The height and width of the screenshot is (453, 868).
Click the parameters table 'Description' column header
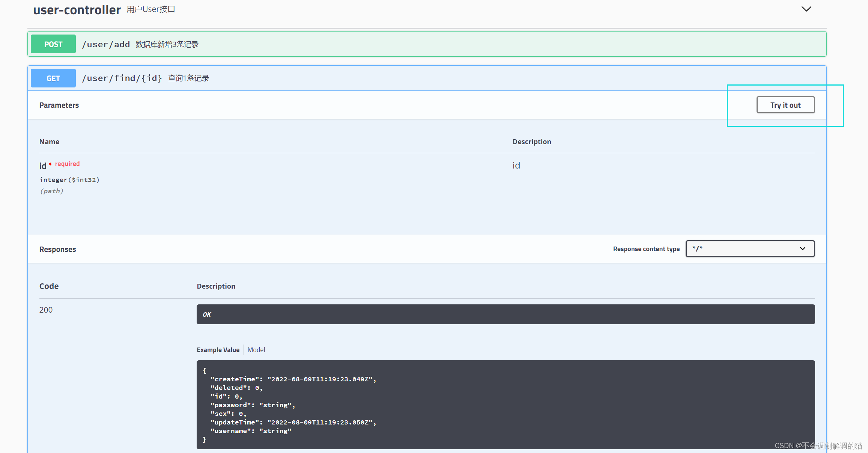532,141
